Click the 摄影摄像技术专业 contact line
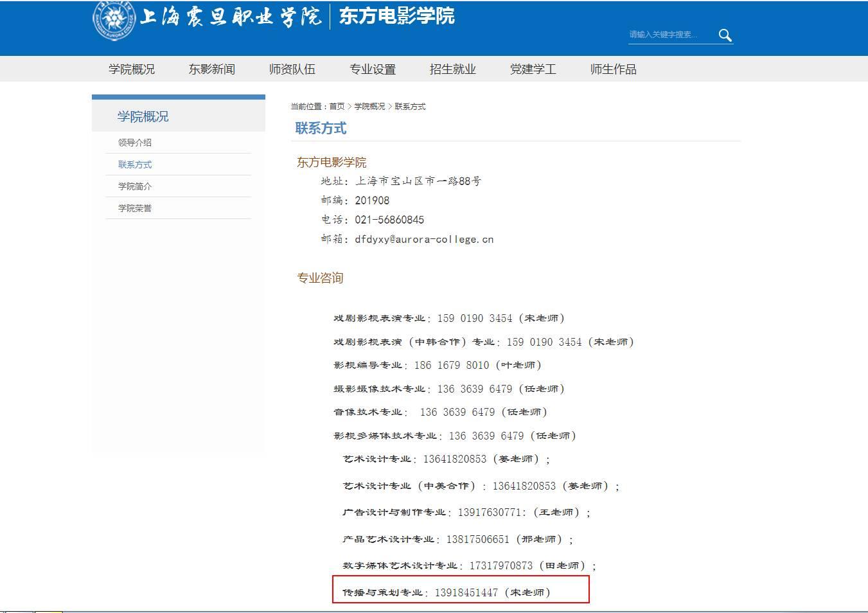This screenshot has width=868, height=613. [449, 389]
